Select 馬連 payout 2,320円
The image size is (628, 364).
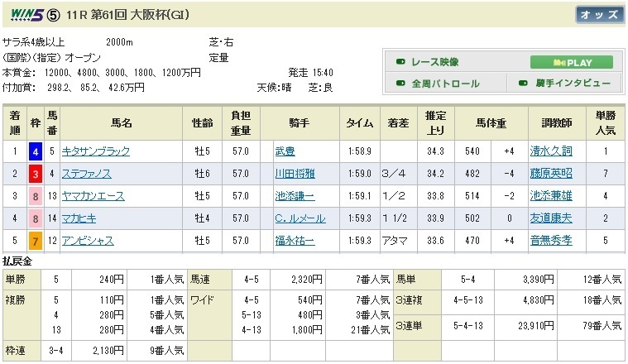pos(307,280)
